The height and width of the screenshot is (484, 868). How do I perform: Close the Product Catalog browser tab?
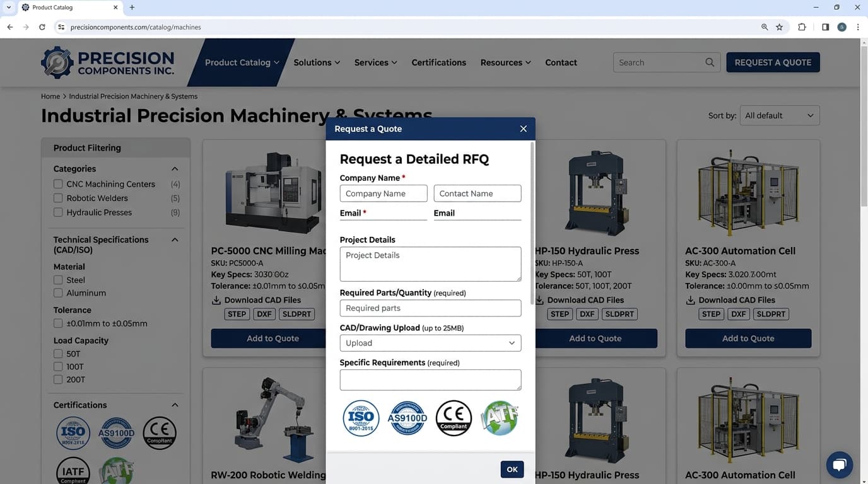[x=115, y=8]
